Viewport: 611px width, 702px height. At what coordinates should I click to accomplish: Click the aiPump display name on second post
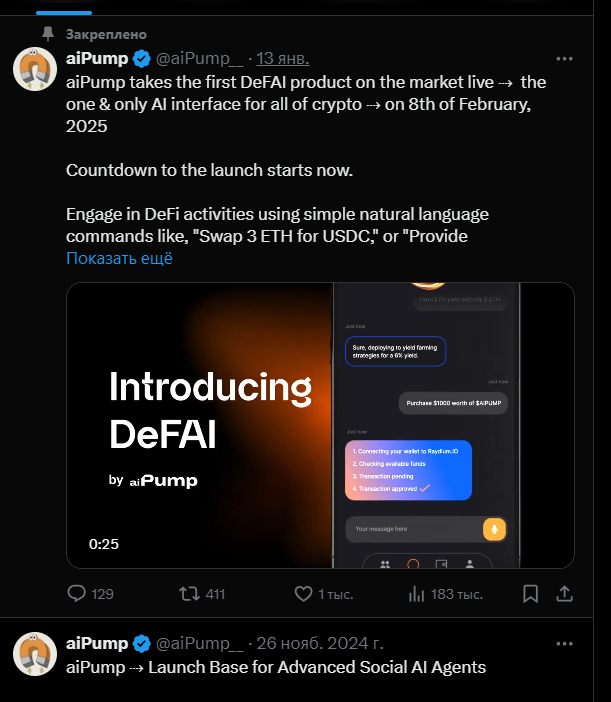click(97, 643)
